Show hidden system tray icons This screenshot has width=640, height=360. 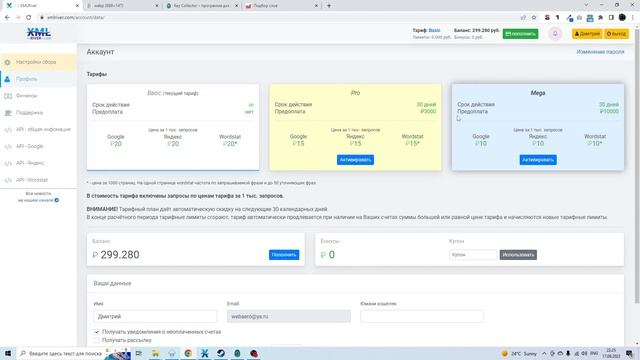point(544,353)
